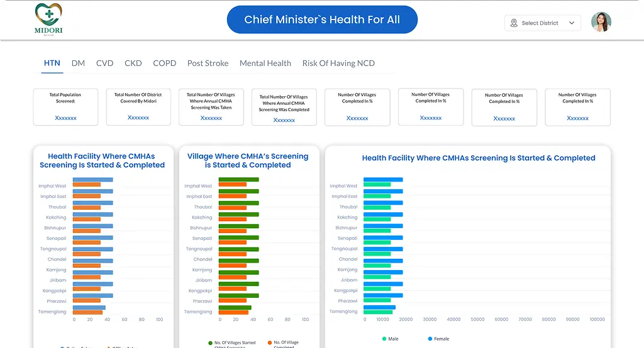Toggle the Female legend series
644x348 pixels.
pyautogui.click(x=431, y=339)
